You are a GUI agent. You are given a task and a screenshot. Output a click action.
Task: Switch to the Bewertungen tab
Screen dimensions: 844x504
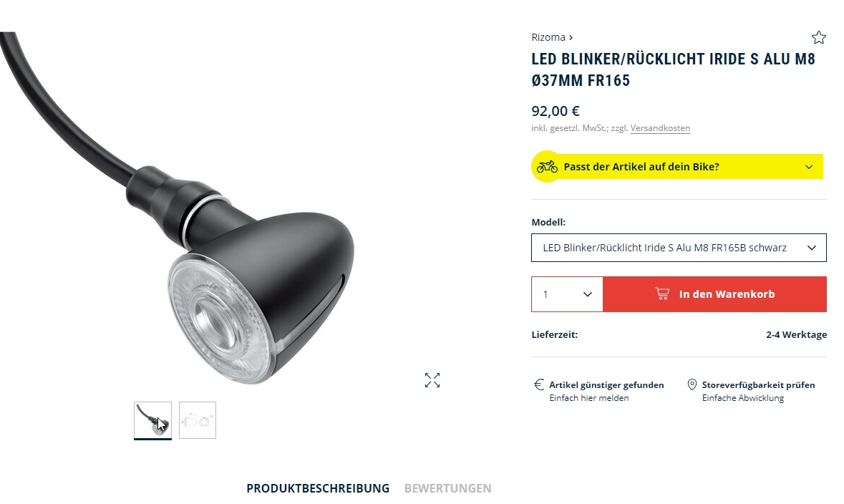[448, 488]
